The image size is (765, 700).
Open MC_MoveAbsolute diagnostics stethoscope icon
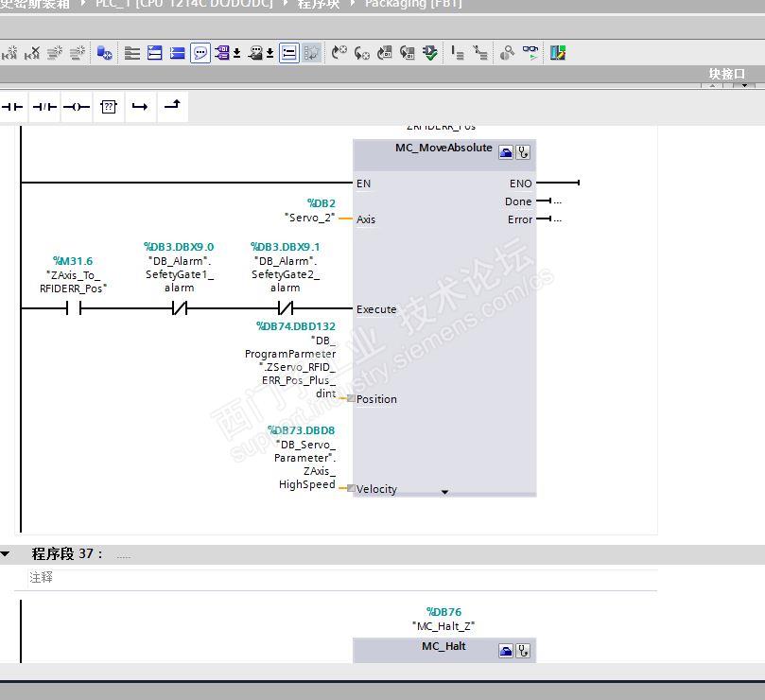click(523, 153)
